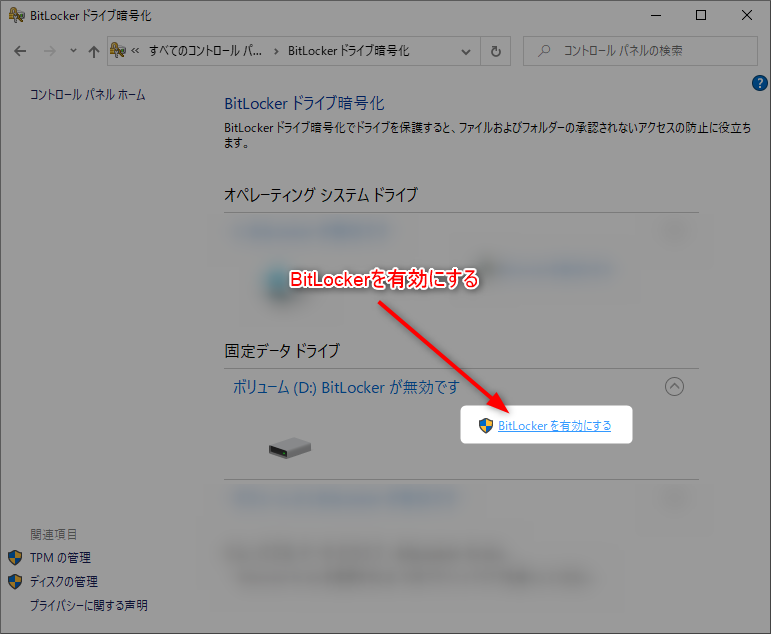Click the BitLocker ドライブ暗号化 page title
Screen dimensions: 771x634
304,103
